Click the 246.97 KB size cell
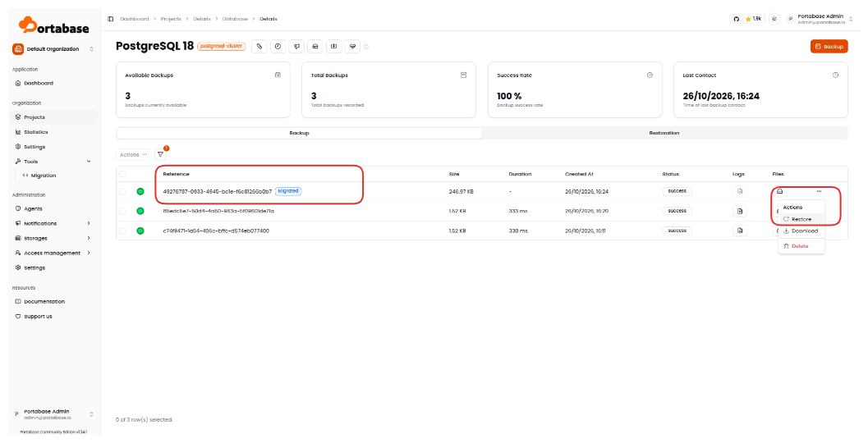Image resolution: width=868 pixels, height=443 pixels. [x=462, y=192]
